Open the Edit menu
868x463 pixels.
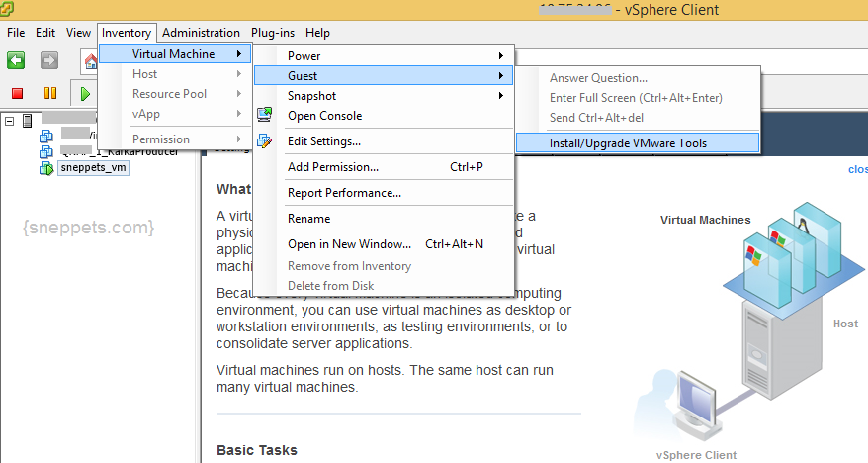[45, 33]
